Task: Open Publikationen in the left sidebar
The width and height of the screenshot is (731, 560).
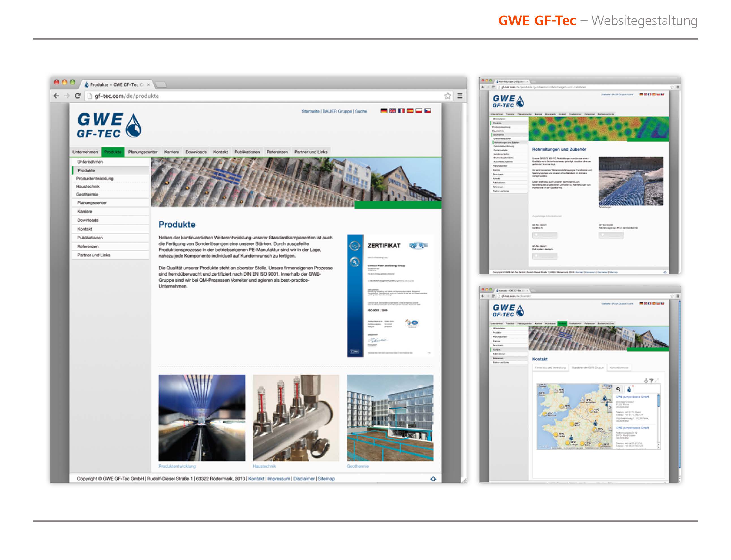Action: pyautogui.click(x=110, y=238)
